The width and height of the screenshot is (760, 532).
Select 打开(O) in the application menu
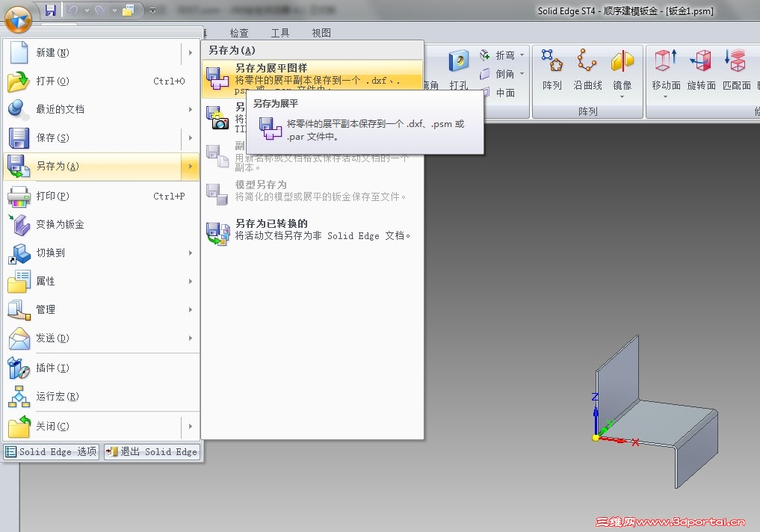pyautogui.click(x=101, y=81)
